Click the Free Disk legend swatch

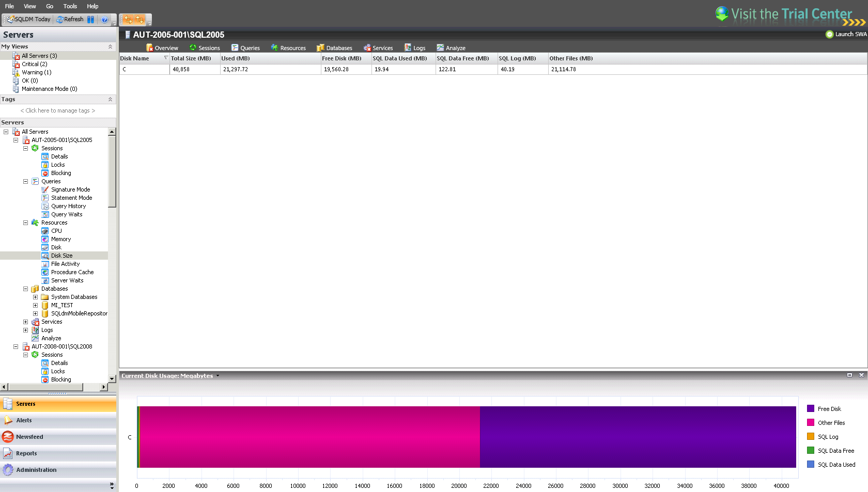(x=811, y=408)
